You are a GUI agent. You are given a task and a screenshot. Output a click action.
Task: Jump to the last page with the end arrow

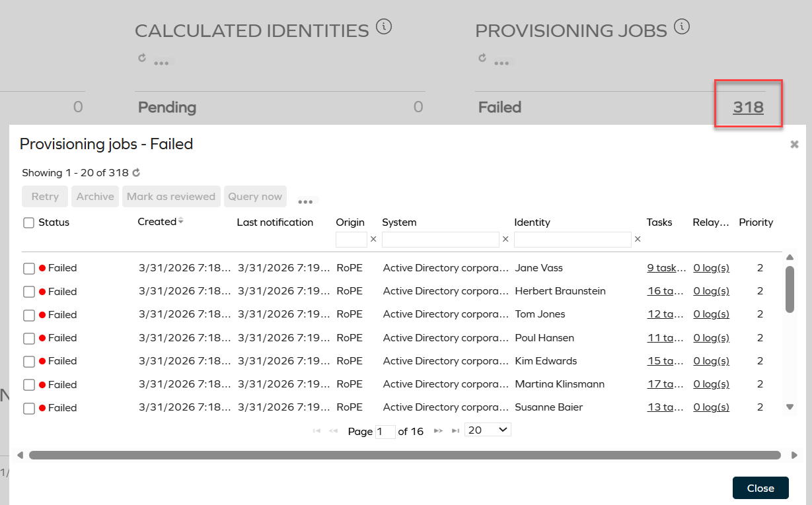point(455,430)
